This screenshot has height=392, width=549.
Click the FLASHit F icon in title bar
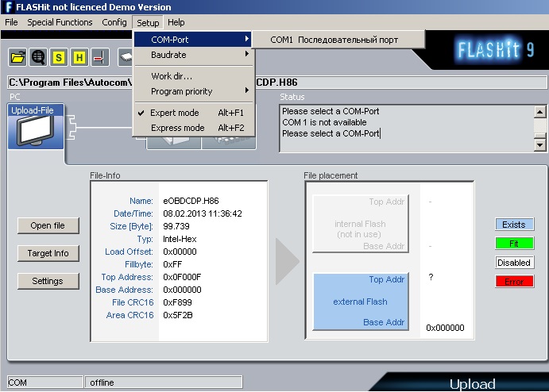tap(9, 7)
